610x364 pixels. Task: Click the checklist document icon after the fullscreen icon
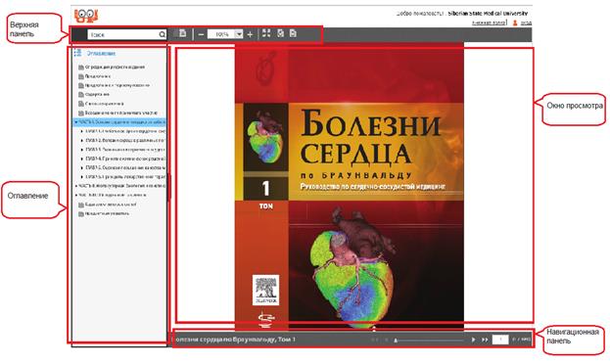[280, 33]
